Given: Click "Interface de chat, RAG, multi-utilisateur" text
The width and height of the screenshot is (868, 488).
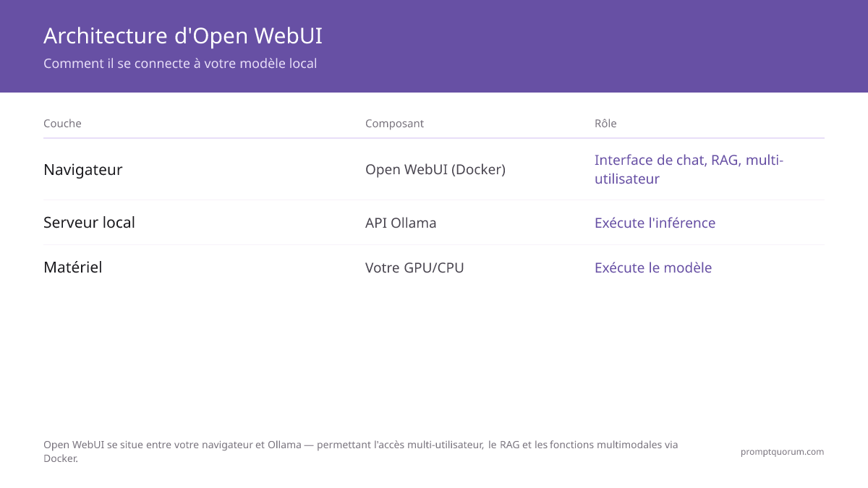Looking at the screenshot, I should [x=689, y=169].
